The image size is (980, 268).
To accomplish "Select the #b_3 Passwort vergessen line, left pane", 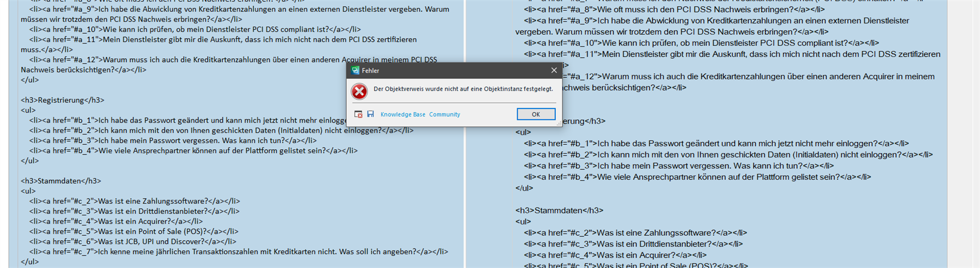I will point(173,141).
